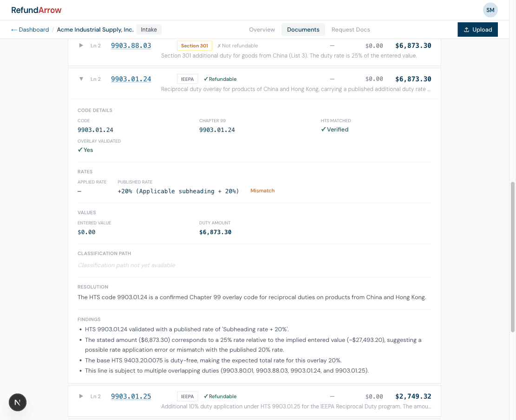Expand the 9903.88.03 line details
The height and width of the screenshot is (420, 516).
point(81,46)
